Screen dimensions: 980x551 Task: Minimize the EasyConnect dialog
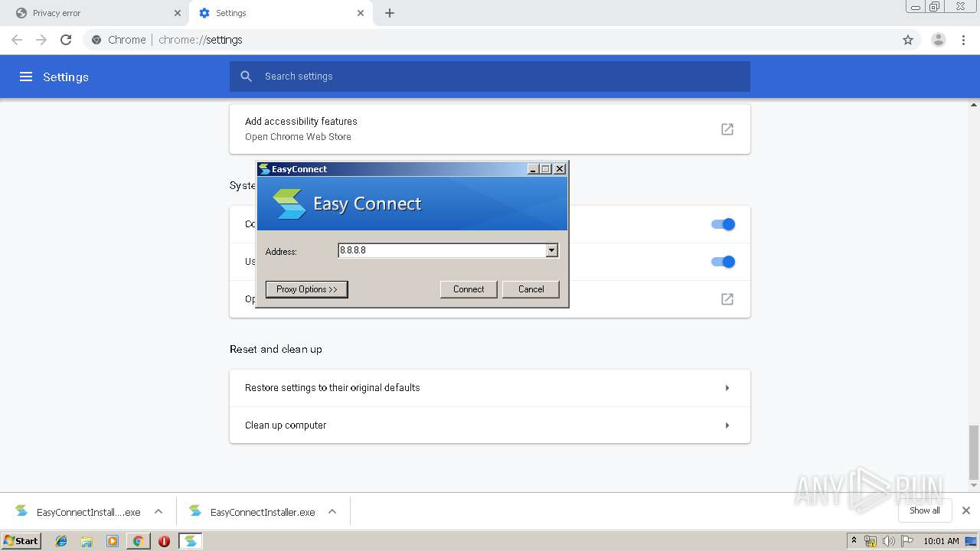533,169
